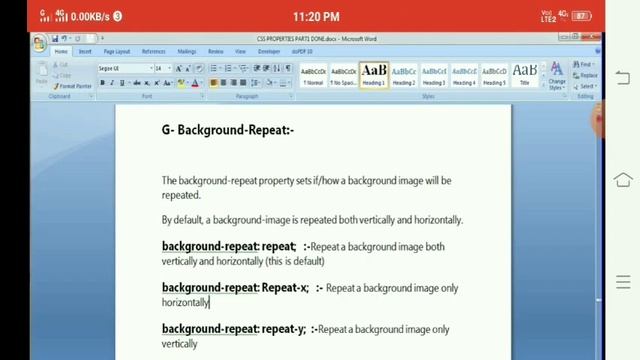Open Word Help question mark icon
Viewport: 640px width, 360px height.
tap(598, 51)
